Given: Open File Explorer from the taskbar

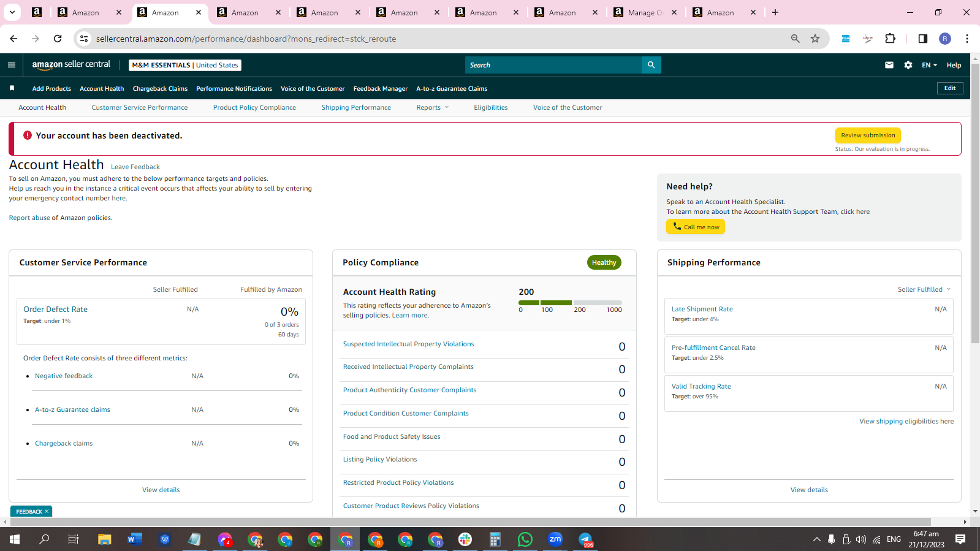Looking at the screenshot, I should 104,539.
